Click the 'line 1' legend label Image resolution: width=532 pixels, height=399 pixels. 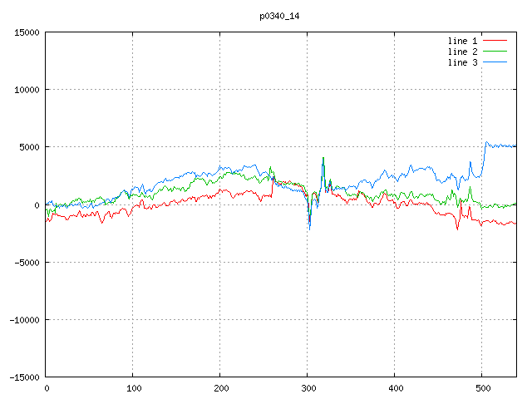point(462,41)
